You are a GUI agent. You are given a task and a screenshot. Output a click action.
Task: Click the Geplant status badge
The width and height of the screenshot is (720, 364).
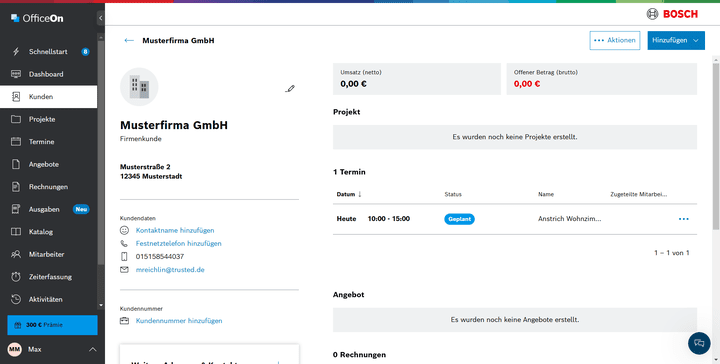coord(459,219)
